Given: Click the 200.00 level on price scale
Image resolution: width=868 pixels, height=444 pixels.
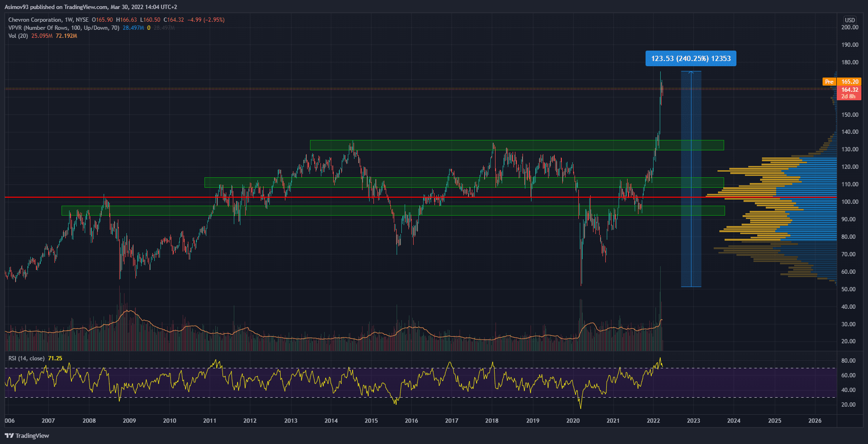Looking at the screenshot, I should click(x=850, y=27).
